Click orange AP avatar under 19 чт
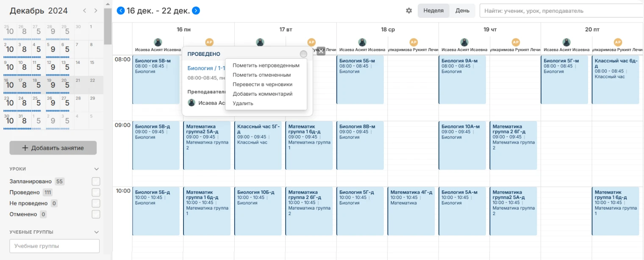Viewport: 644px width, 260px height. pyautogui.click(x=516, y=42)
